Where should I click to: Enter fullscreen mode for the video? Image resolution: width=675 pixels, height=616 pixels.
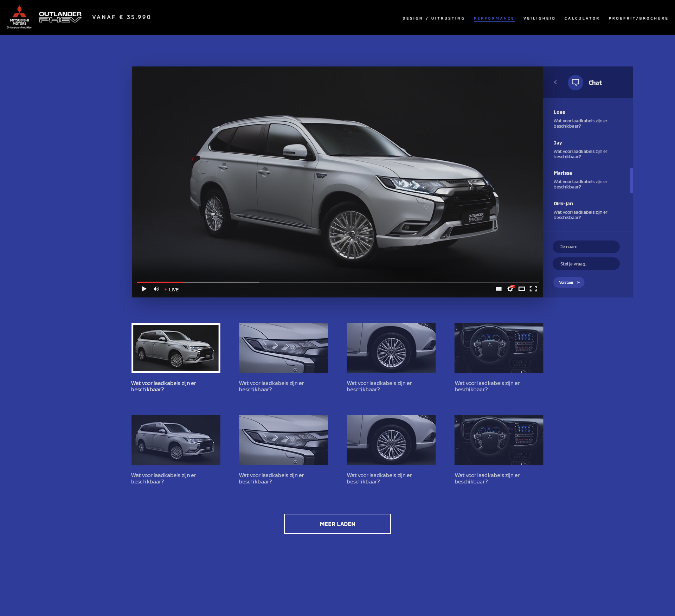click(533, 289)
